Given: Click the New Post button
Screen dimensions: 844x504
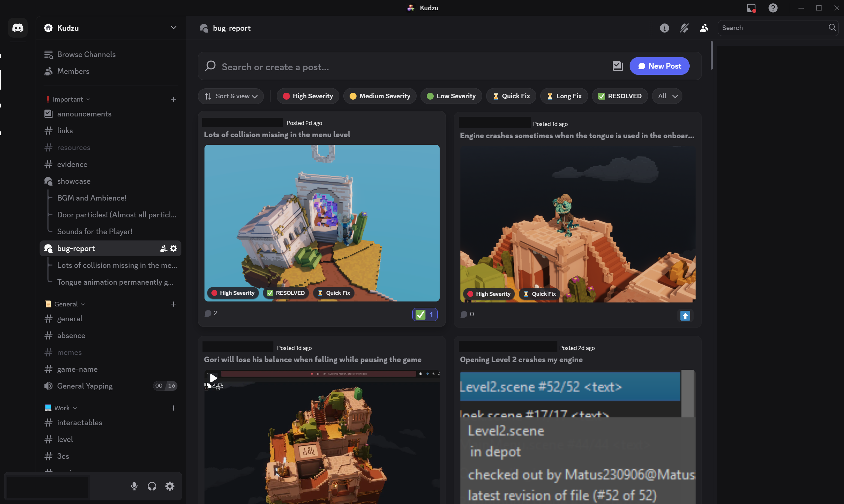Looking at the screenshot, I should tap(659, 66).
